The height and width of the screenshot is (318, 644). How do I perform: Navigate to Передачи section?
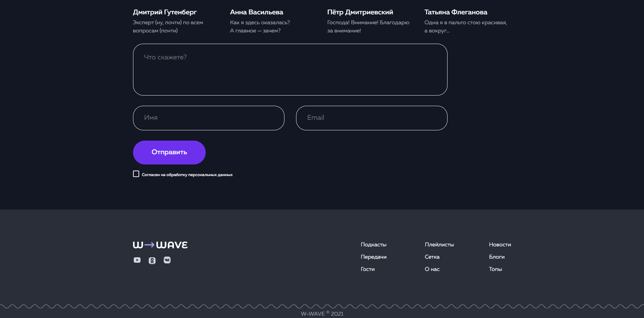tap(374, 257)
